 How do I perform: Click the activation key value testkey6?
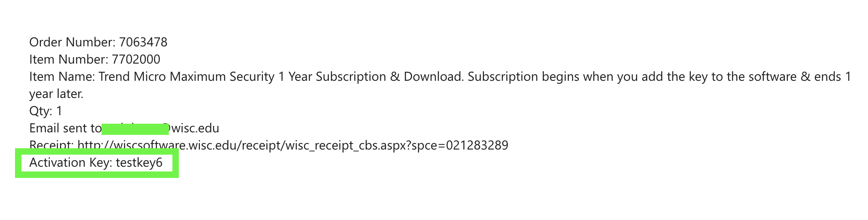(139, 162)
